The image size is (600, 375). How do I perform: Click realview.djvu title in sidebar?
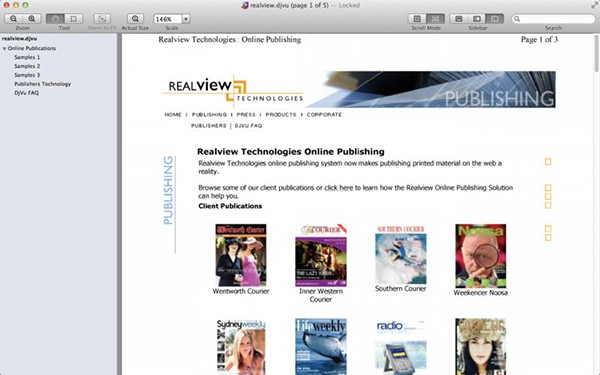[19, 39]
